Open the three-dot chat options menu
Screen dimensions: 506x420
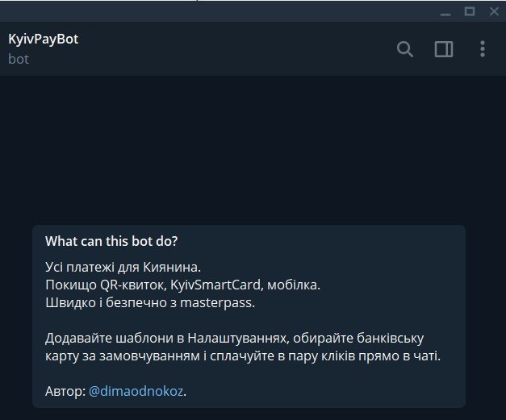coord(483,49)
